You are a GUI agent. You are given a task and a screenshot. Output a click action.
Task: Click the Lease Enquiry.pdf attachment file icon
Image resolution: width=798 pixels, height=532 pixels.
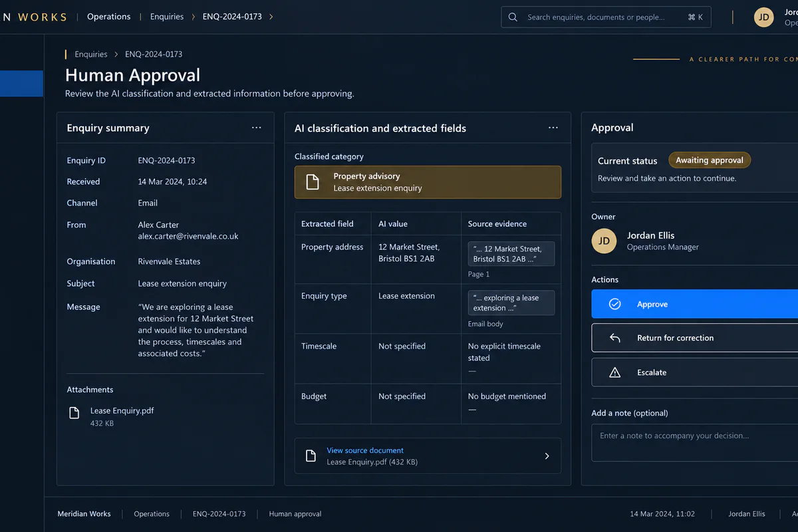pos(74,413)
